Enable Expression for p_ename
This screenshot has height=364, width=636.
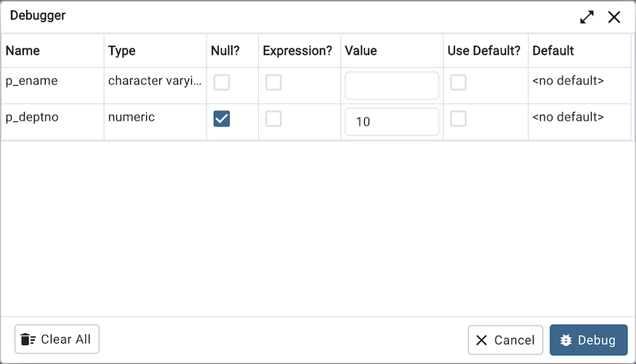273,83
